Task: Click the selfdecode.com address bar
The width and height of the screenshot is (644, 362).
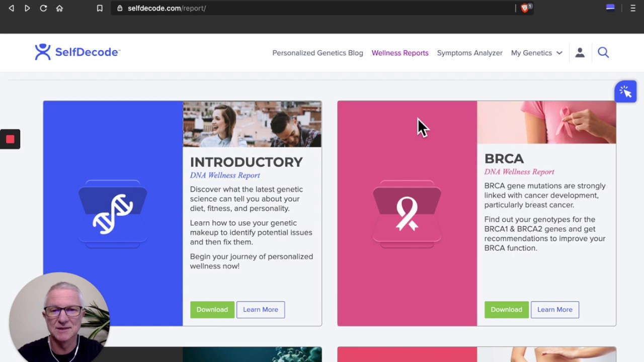Action: (x=312, y=8)
